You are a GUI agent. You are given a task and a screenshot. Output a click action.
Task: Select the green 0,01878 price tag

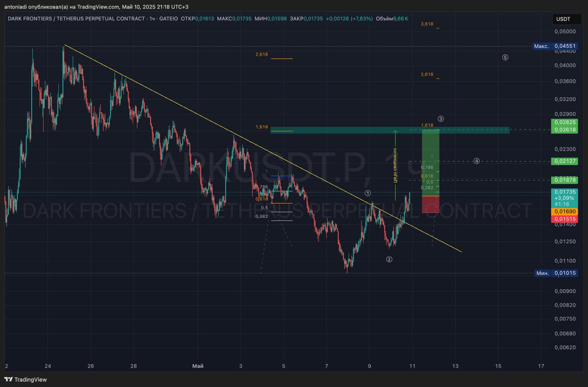pos(565,180)
